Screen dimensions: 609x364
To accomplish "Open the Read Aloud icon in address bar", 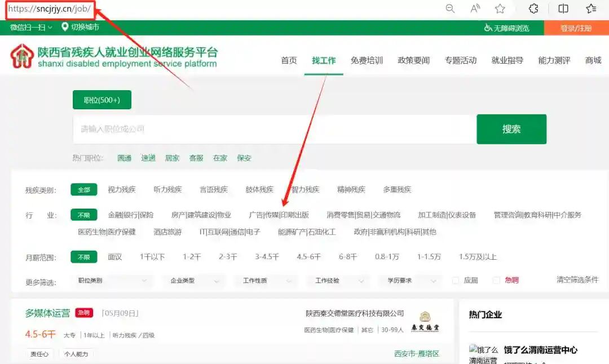I will pyautogui.click(x=475, y=8).
